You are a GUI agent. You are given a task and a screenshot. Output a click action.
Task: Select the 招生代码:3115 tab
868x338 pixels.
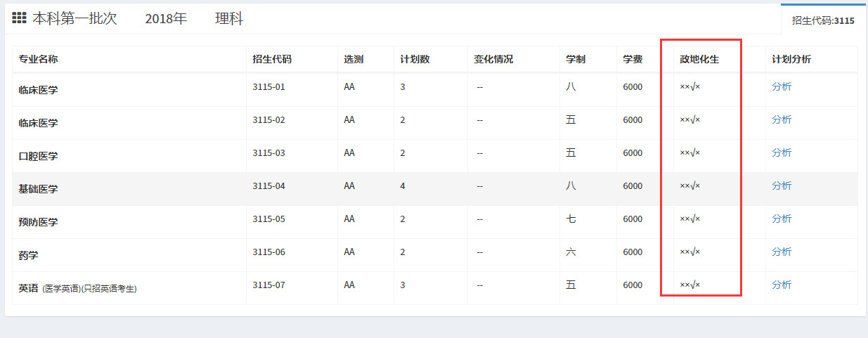(823, 20)
